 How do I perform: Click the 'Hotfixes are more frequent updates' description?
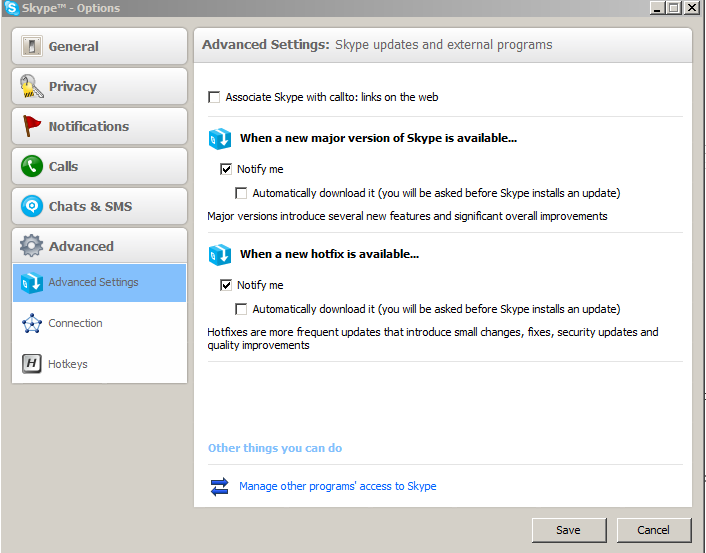click(x=433, y=339)
